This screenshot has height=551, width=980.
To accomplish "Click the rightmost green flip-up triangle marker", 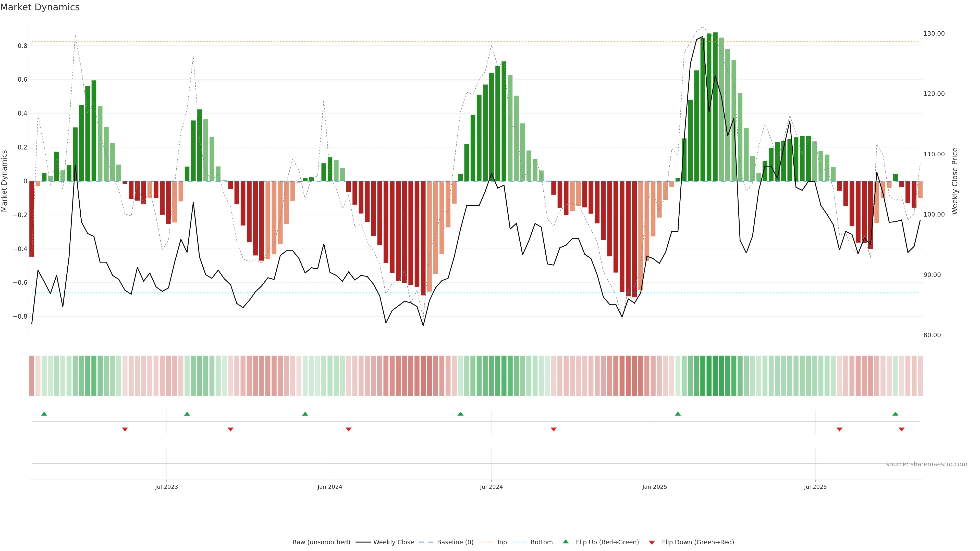I will [895, 414].
